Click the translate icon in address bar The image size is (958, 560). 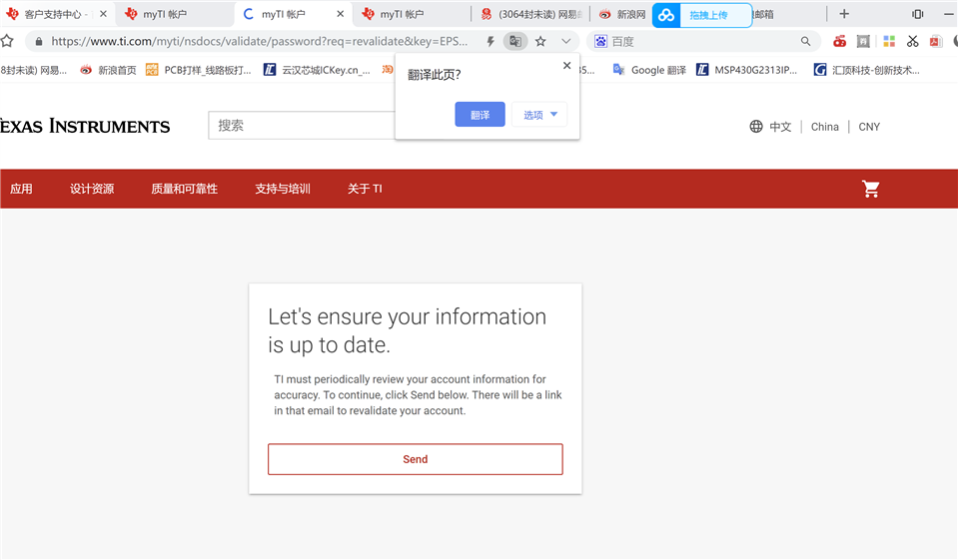[515, 41]
